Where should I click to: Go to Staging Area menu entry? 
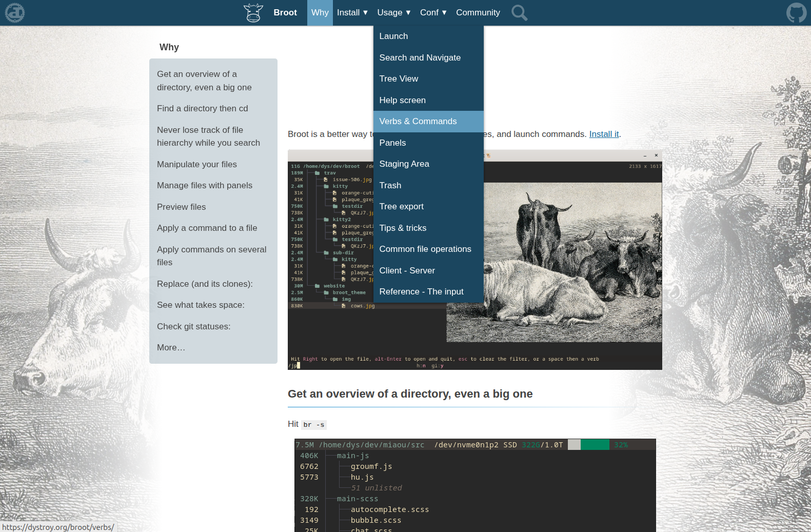(428, 164)
